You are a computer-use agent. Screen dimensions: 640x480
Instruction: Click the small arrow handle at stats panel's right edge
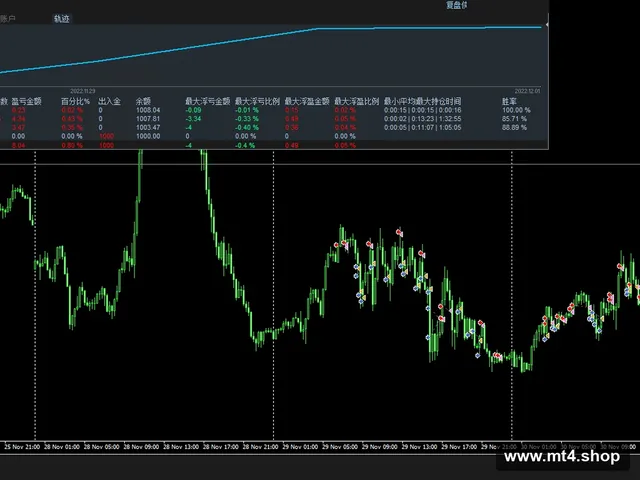[x=547, y=25]
